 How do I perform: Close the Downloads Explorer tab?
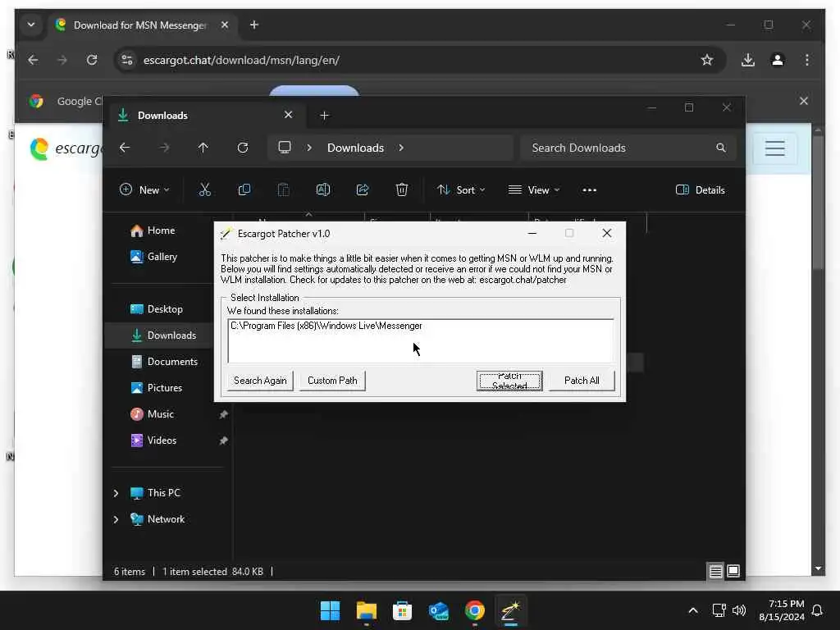(x=288, y=115)
